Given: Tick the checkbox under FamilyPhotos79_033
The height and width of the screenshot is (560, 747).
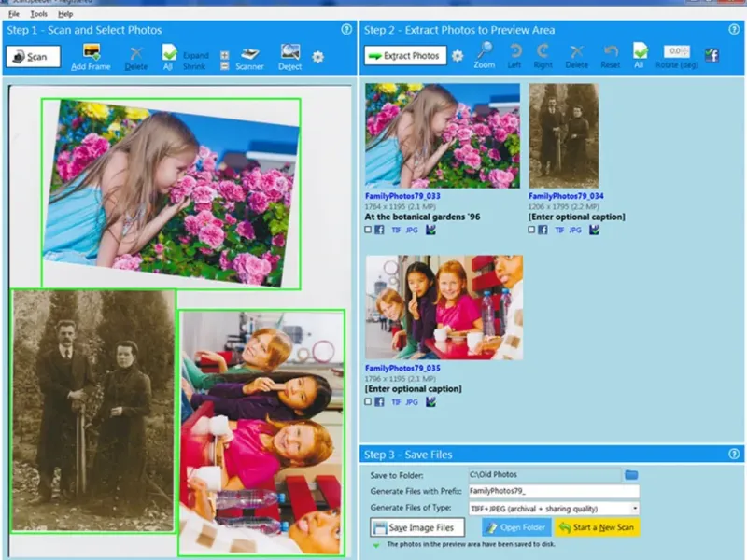Looking at the screenshot, I should (x=369, y=229).
